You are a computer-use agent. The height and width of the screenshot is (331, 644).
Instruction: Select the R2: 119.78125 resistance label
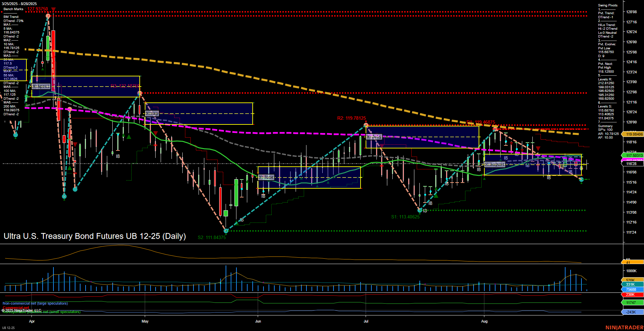tap(351, 118)
